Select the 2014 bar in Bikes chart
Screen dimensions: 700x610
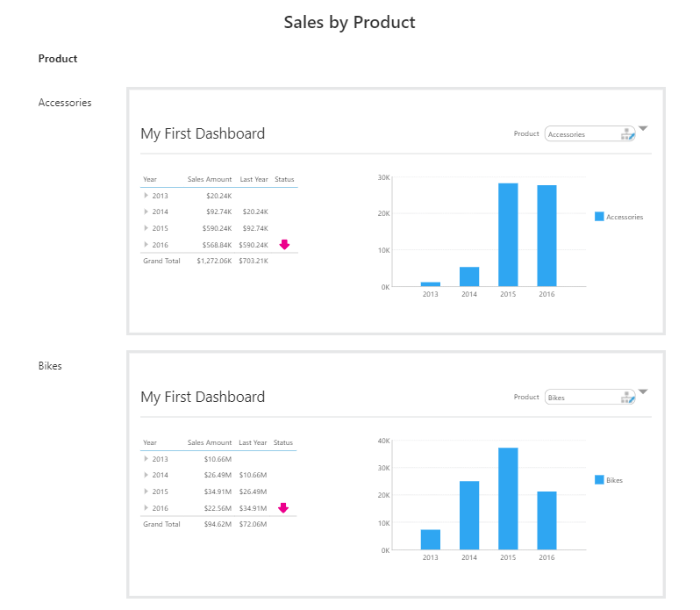[x=469, y=514]
